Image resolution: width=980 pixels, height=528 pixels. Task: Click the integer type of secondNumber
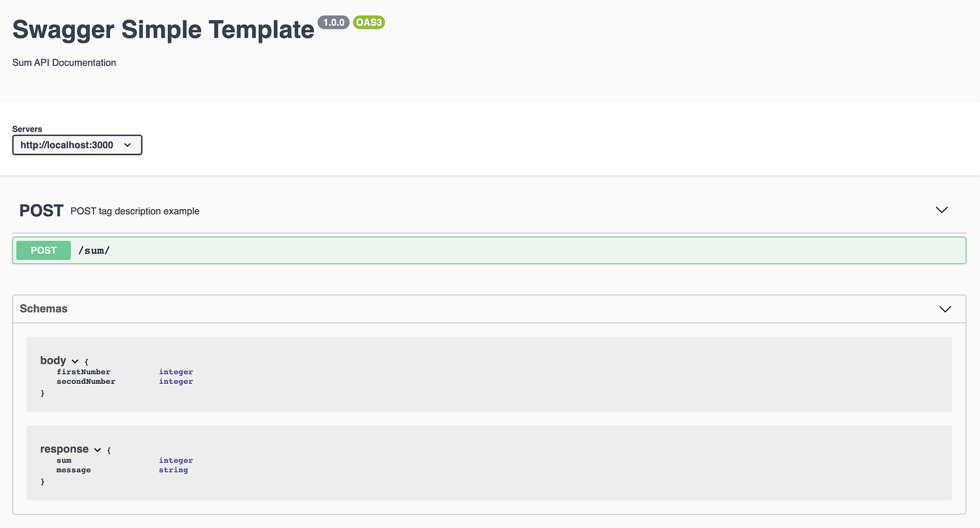(x=176, y=381)
